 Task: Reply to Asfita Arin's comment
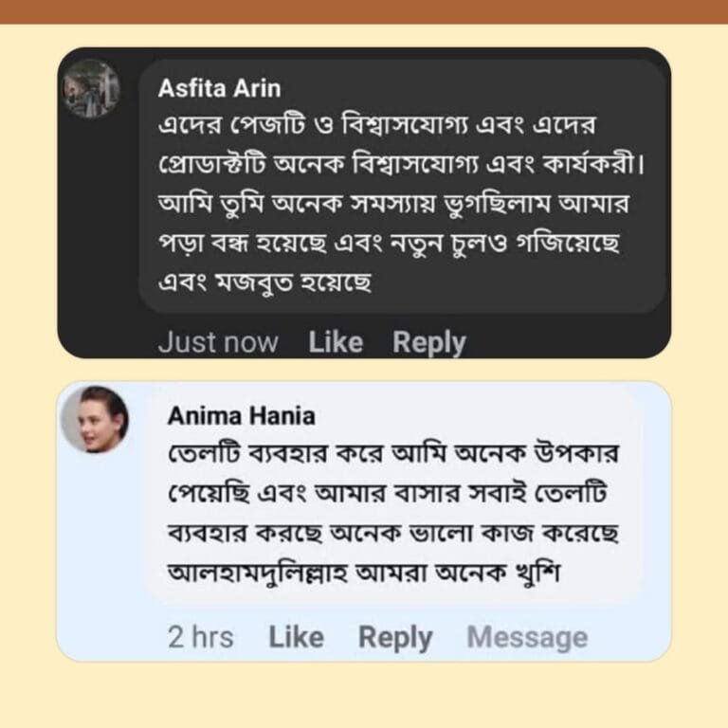(x=429, y=342)
